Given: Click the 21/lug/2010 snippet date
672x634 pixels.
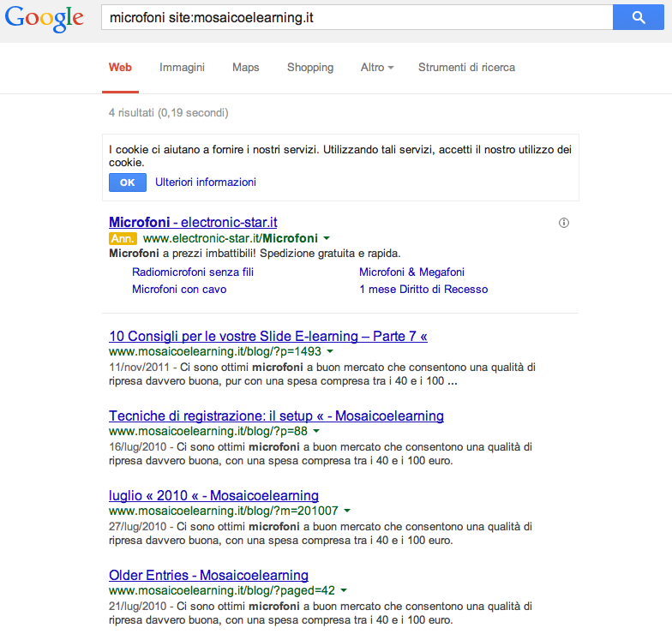Looking at the screenshot, I should [137, 607].
